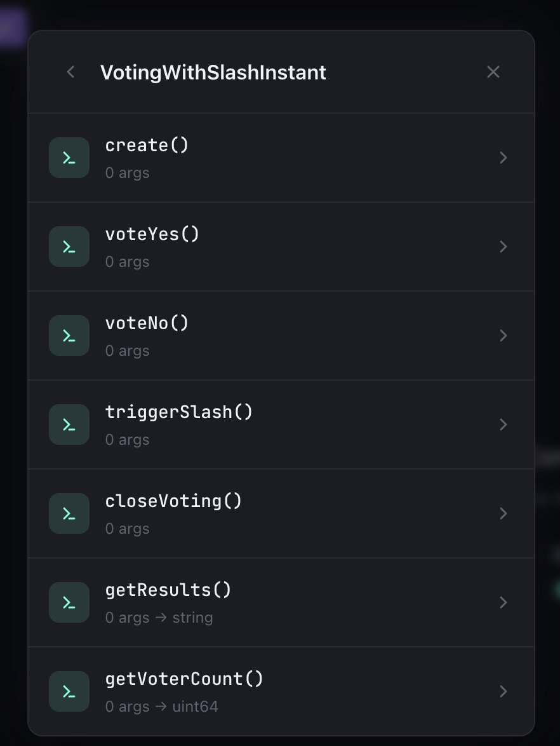The image size is (560, 746).
Task: Click the terminal icon beside voteNo()
Action: coord(69,336)
